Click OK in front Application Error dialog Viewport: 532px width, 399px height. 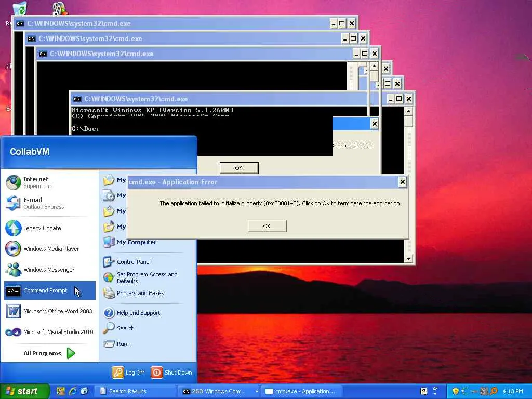coord(267,226)
